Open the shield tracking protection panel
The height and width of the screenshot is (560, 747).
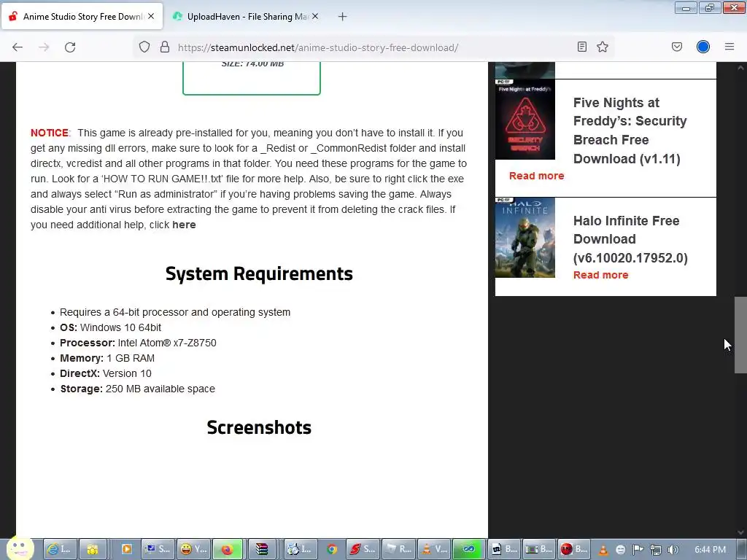(x=144, y=47)
